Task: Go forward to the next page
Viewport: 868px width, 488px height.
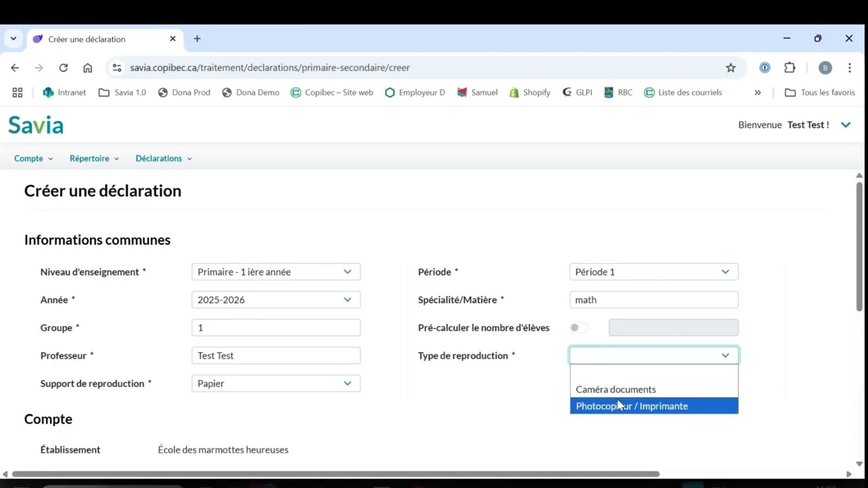Action: (x=39, y=68)
